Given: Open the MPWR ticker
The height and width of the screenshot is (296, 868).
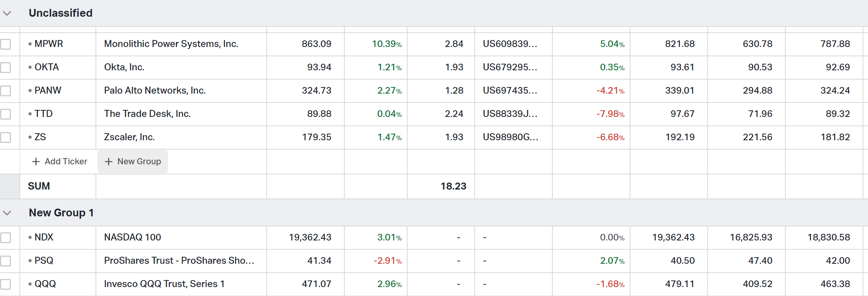Looking at the screenshot, I should 49,44.
